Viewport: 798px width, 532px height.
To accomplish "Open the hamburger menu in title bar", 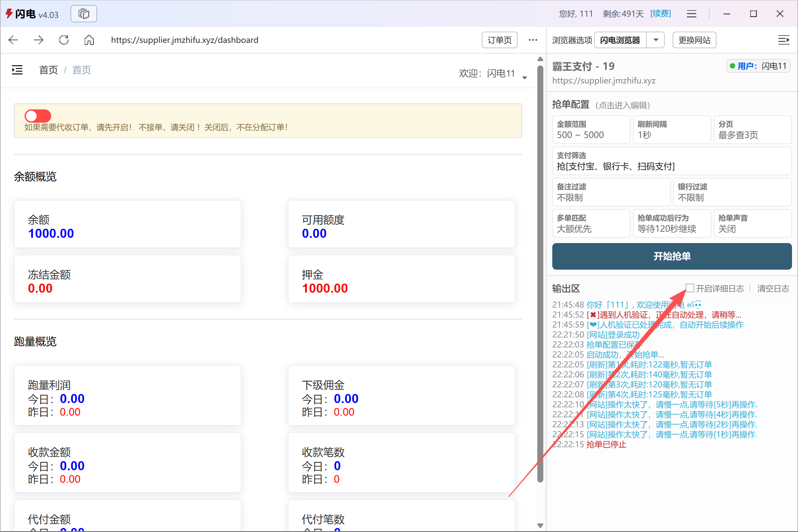I will click(x=691, y=14).
